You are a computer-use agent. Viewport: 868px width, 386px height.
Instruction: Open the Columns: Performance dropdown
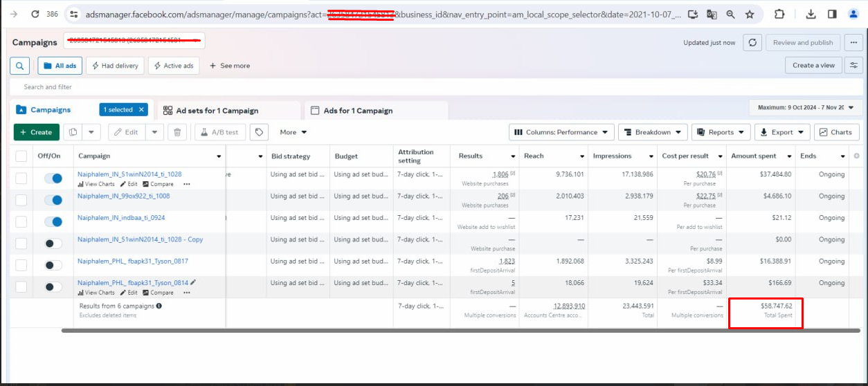point(561,132)
